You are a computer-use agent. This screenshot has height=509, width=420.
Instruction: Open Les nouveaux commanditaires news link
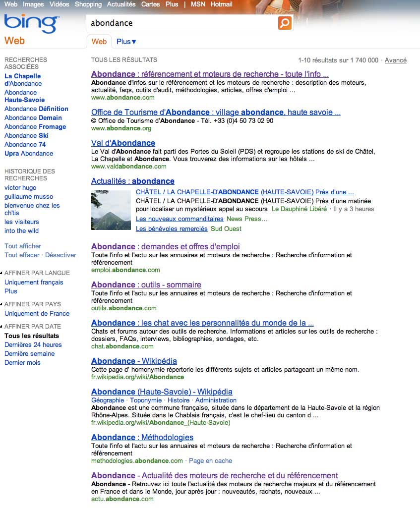click(x=180, y=219)
